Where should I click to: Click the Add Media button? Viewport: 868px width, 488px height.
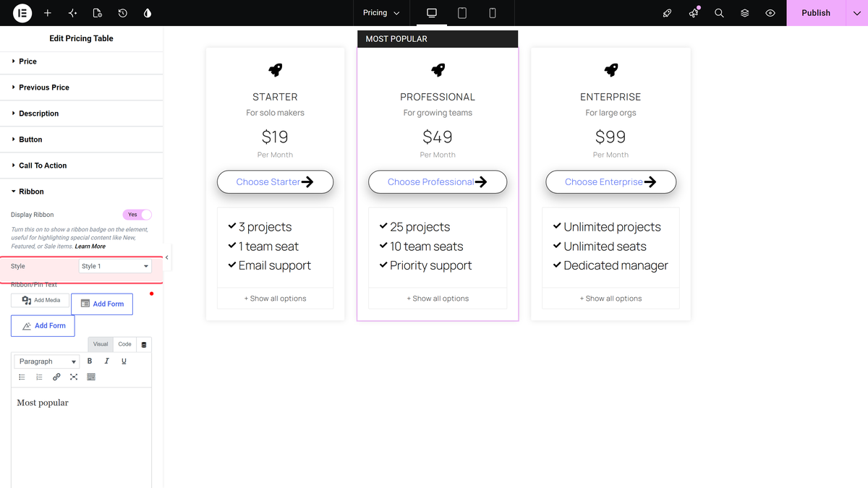(x=41, y=300)
